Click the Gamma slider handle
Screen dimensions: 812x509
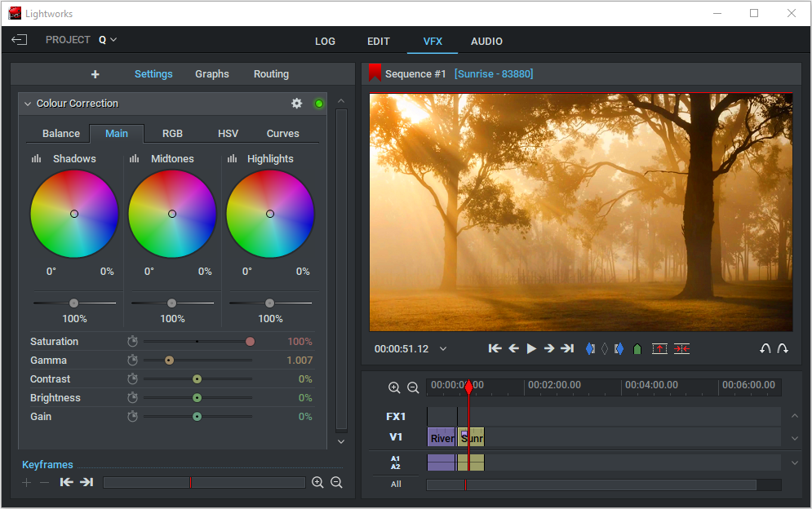pyautogui.click(x=170, y=360)
